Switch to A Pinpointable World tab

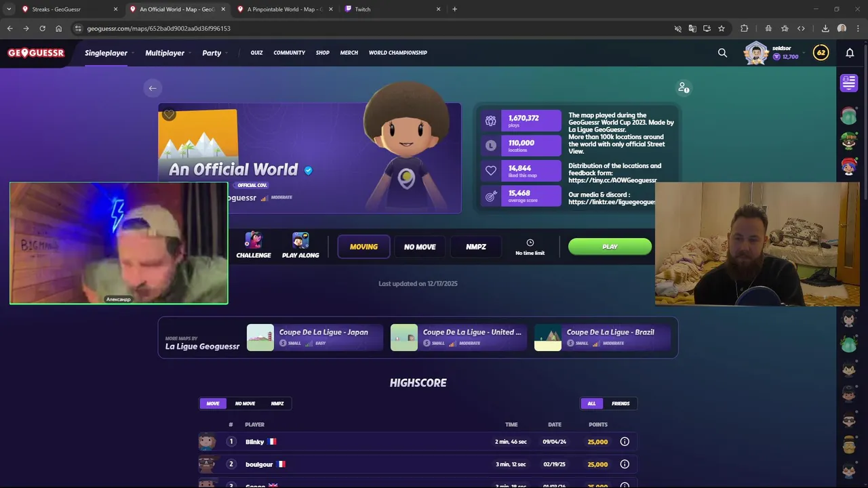coord(283,9)
